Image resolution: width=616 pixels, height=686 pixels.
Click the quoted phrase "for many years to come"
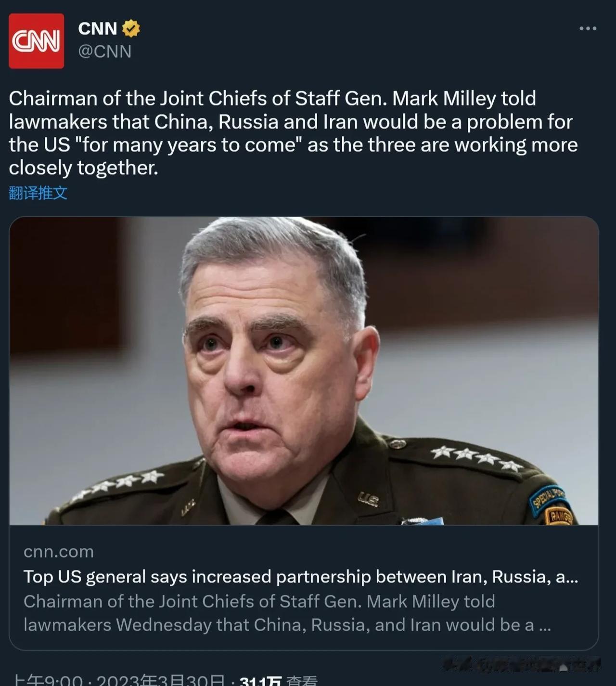(x=189, y=145)
